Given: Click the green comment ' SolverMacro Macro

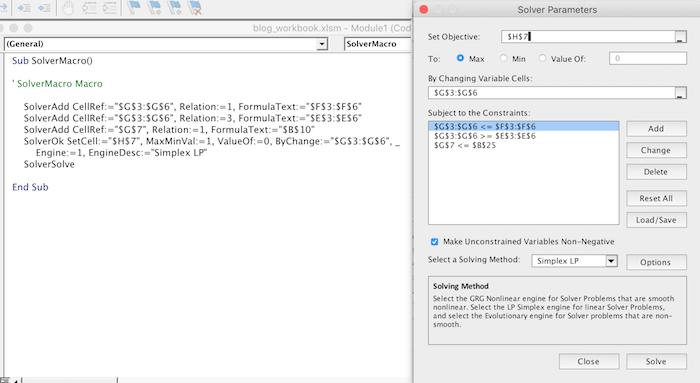Looking at the screenshot, I should click(57, 83).
